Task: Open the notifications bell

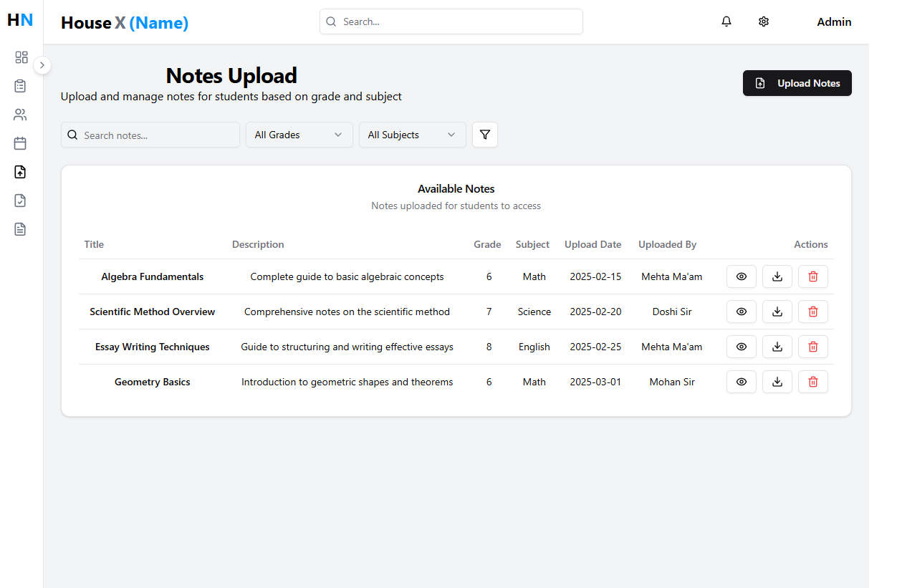Action: pos(726,21)
